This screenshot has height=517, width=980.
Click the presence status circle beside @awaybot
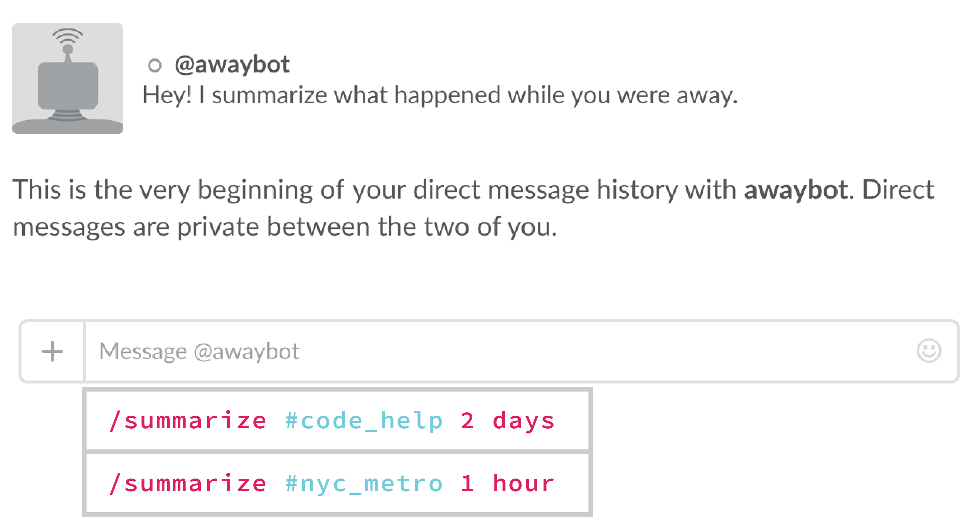coord(155,65)
